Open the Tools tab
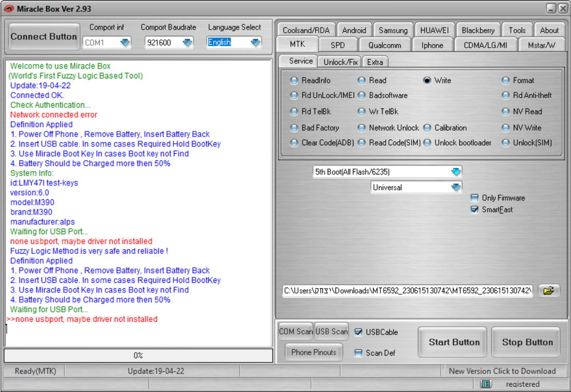This screenshot has height=392, width=571. [x=517, y=30]
